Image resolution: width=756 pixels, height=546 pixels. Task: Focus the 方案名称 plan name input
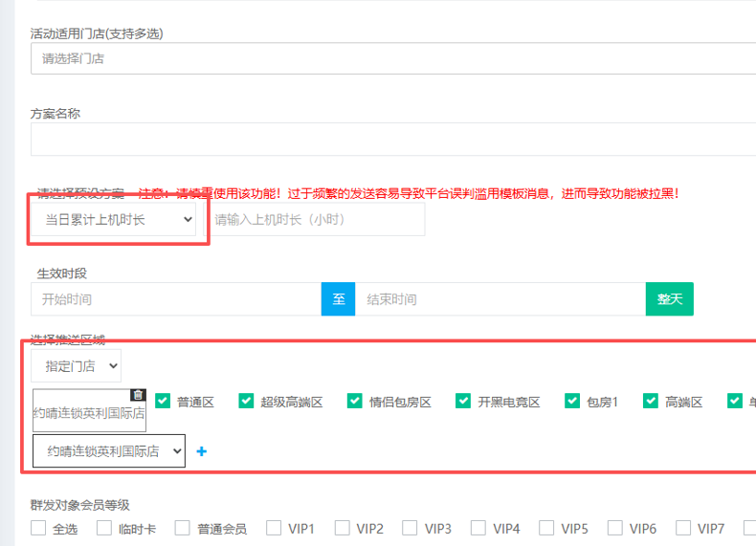[393, 139]
